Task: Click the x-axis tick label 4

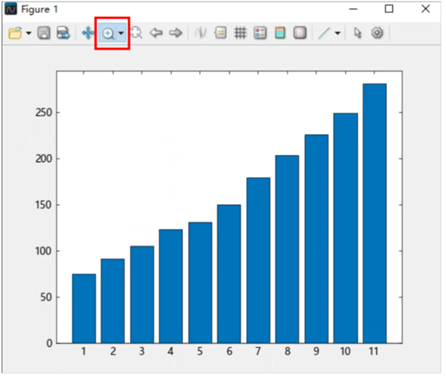Action: click(x=171, y=351)
